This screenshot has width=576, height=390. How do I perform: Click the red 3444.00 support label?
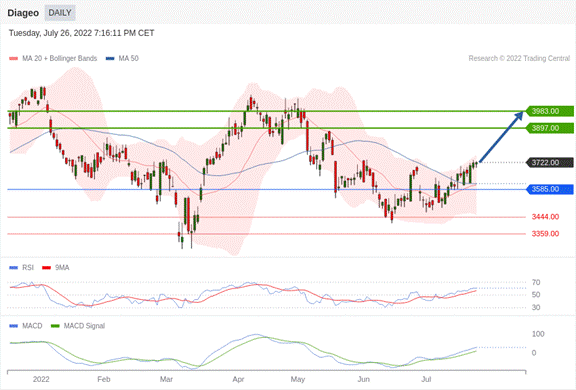545,217
